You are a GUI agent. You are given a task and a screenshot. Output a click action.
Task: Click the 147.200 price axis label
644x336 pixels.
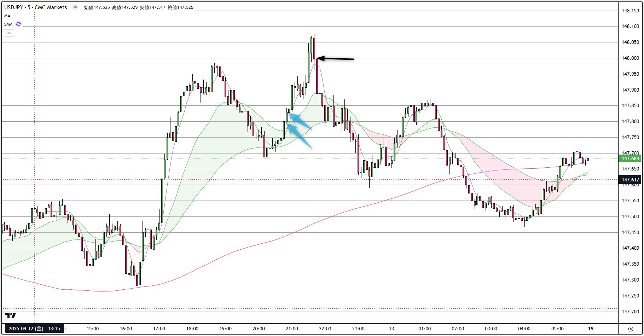point(631,312)
